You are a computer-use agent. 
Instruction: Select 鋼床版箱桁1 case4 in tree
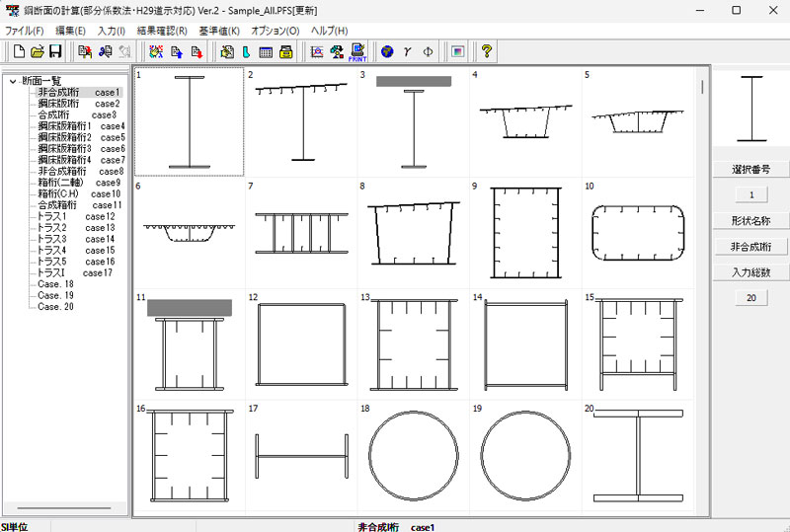point(81,126)
